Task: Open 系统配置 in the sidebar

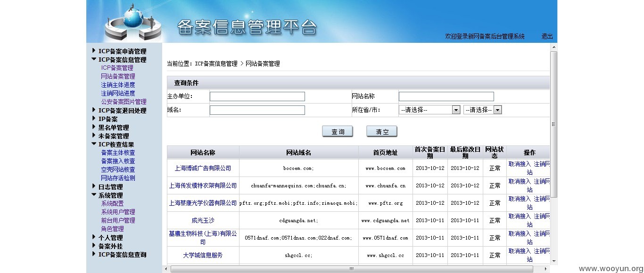Action: coord(112,203)
